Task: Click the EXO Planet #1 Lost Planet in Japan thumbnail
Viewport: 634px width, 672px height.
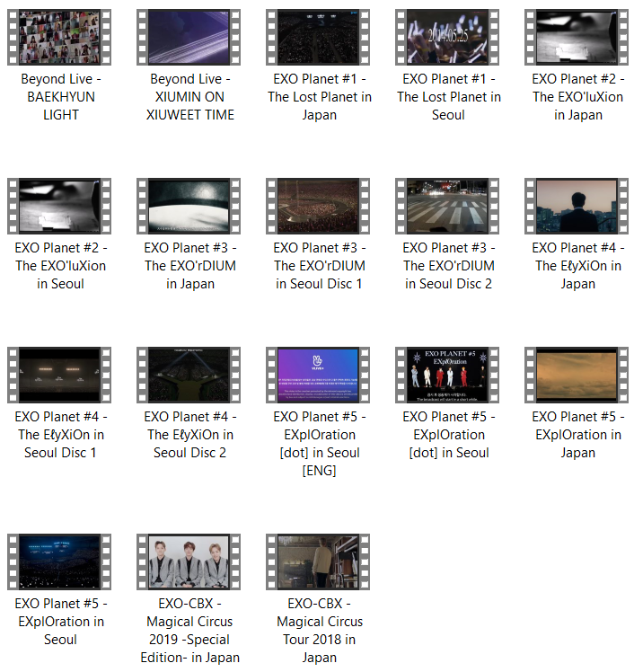Action: coord(318,38)
